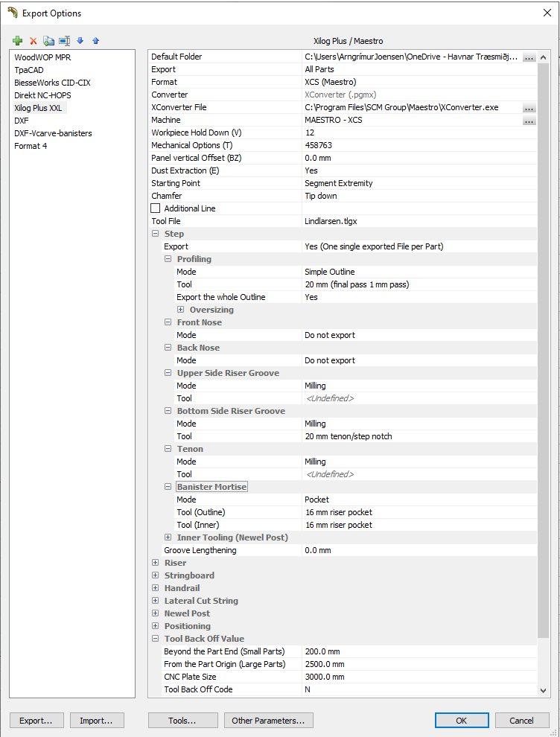This screenshot has height=737, width=560.
Task: Collapse the Back Nose group
Action: pos(168,348)
